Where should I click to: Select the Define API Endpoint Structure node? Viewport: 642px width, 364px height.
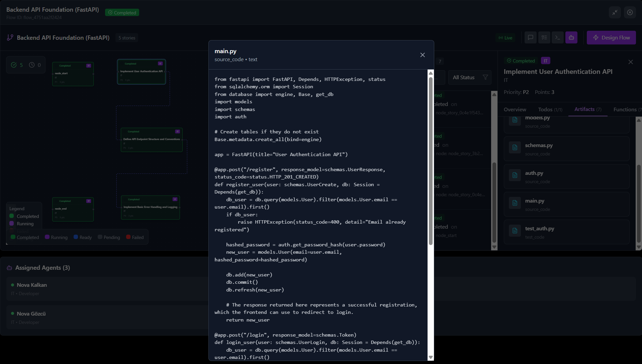(152, 140)
